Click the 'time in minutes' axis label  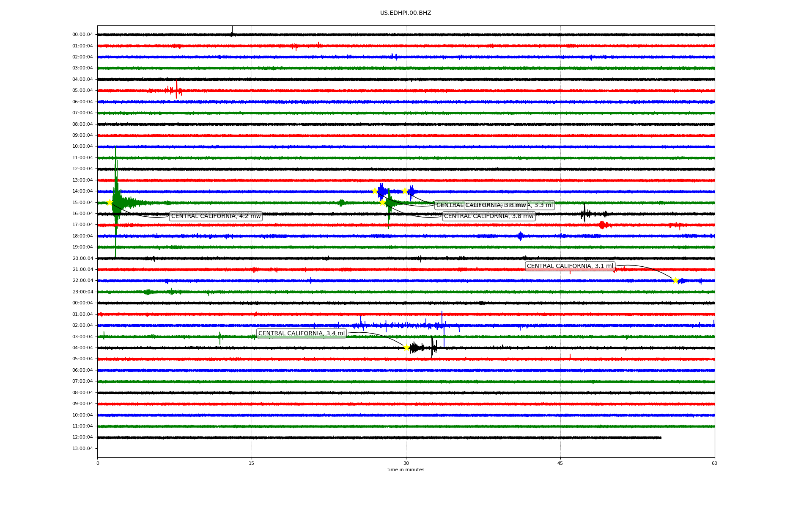pos(406,469)
